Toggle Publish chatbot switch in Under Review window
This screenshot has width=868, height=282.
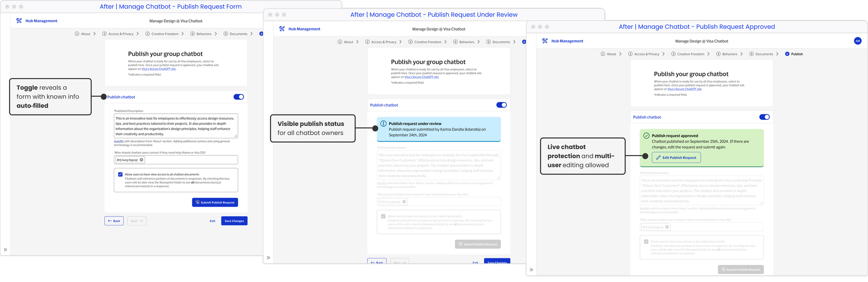501,105
